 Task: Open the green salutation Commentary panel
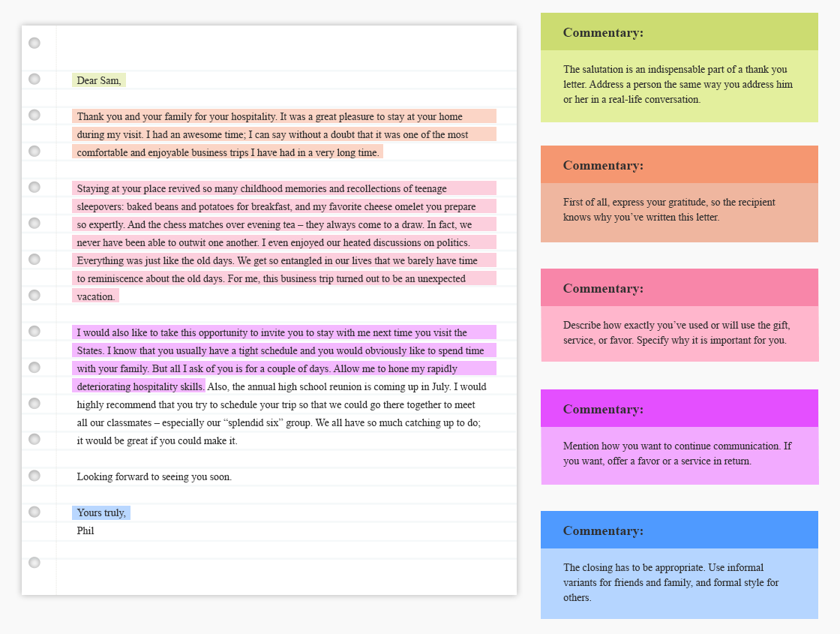pos(679,68)
